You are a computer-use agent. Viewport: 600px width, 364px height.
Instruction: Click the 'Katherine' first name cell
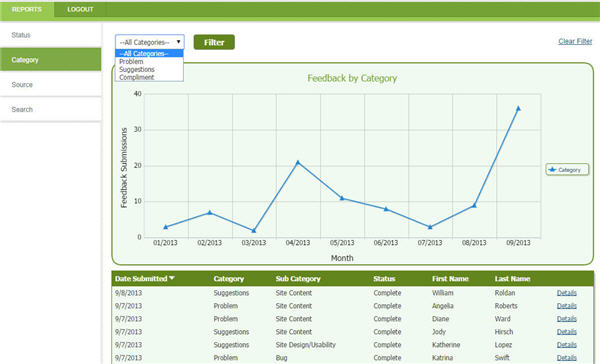(446, 345)
